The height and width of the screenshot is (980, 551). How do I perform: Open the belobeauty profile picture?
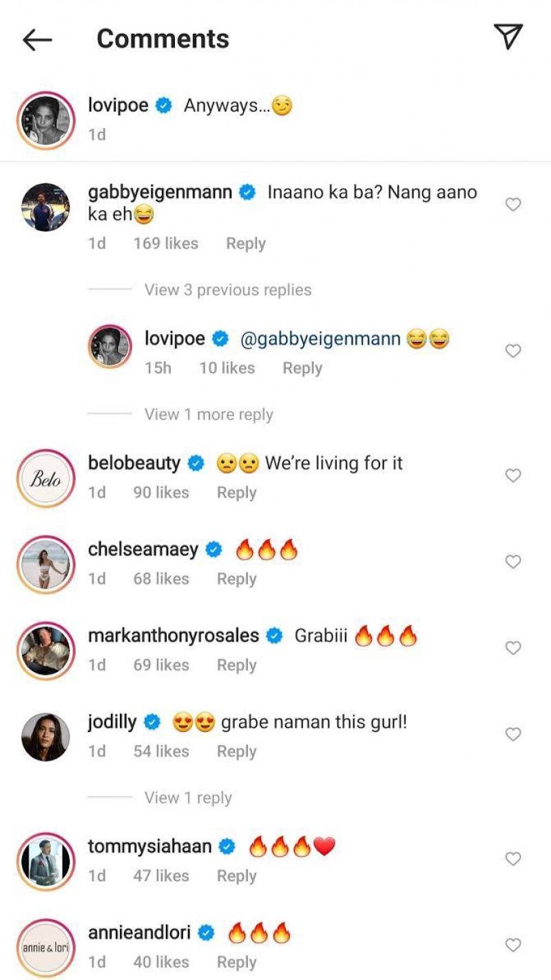45,478
